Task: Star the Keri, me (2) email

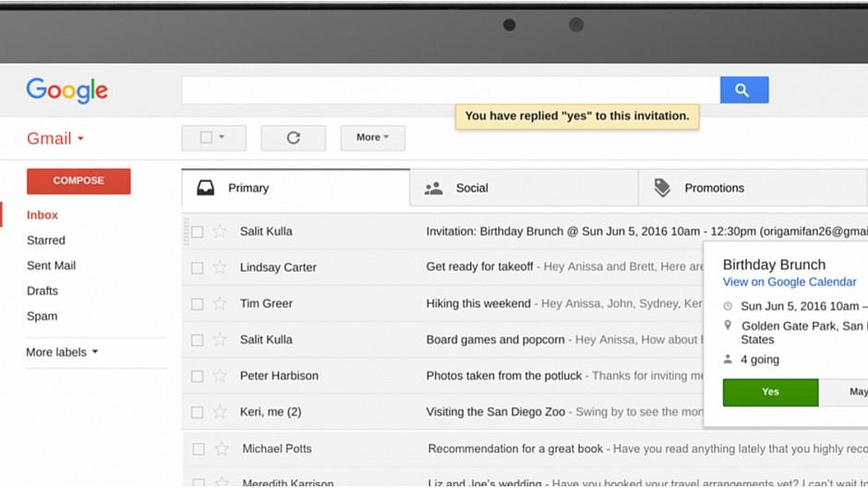Action: (220, 411)
